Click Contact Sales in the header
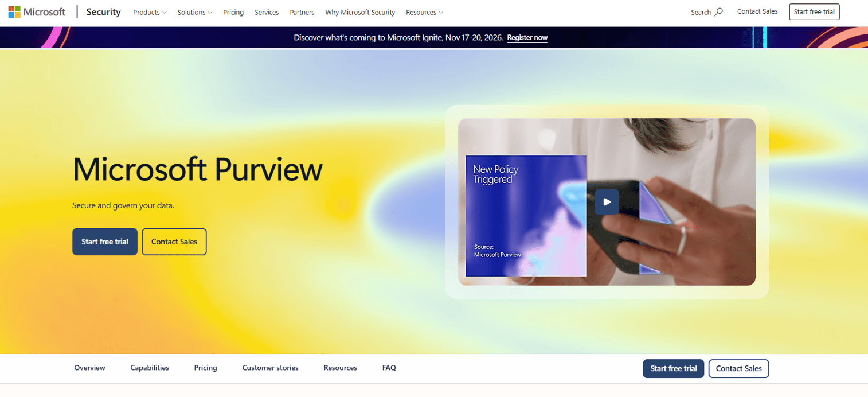Image resolution: width=868 pixels, height=397 pixels. tap(757, 11)
